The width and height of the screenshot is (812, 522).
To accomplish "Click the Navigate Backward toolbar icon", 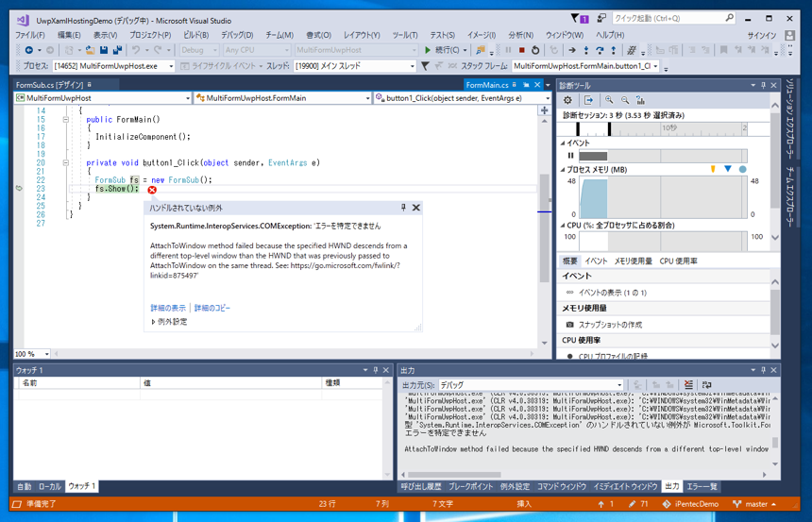I will [29, 50].
